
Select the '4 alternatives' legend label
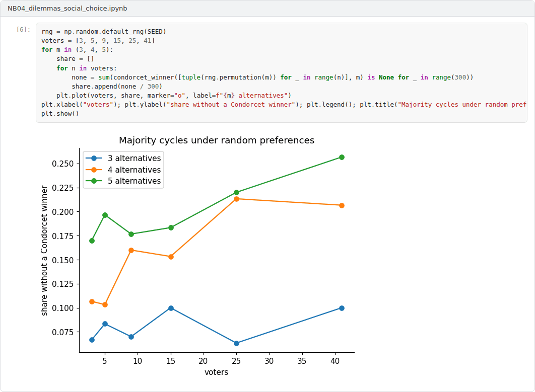click(x=134, y=170)
